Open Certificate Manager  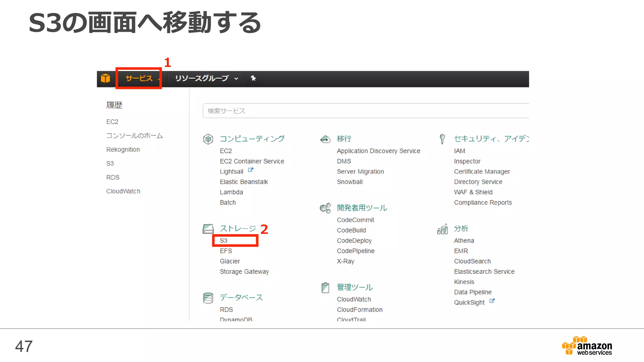click(x=482, y=172)
